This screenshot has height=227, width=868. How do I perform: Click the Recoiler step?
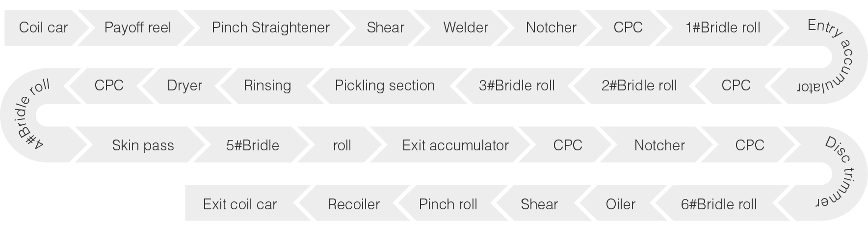point(353,204)
